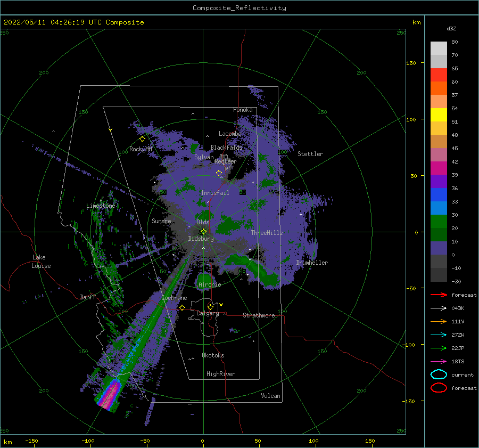Viewport: 479px width, 448px height.
Task: Click the 2022/05/11 04:26:19 UTC timestamp
Action: (x=73, y=22)
